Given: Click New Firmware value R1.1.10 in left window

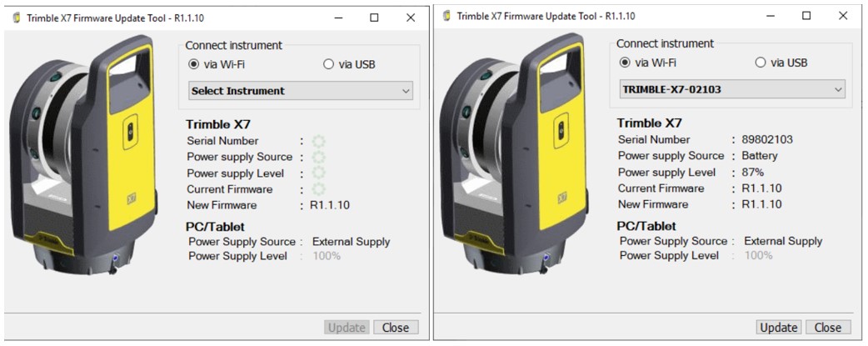Looking at the screenshot, I should coord(330,206).
